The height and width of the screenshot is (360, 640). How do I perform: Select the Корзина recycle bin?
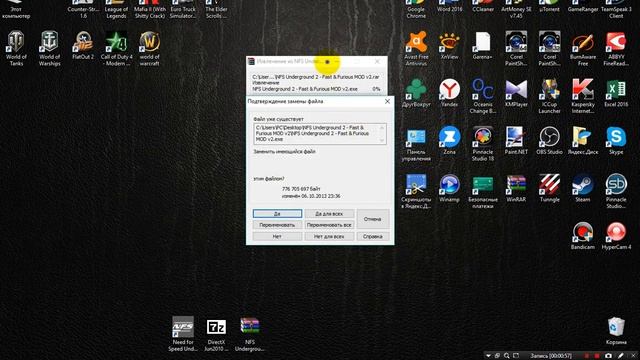click(x=616, y=331)
